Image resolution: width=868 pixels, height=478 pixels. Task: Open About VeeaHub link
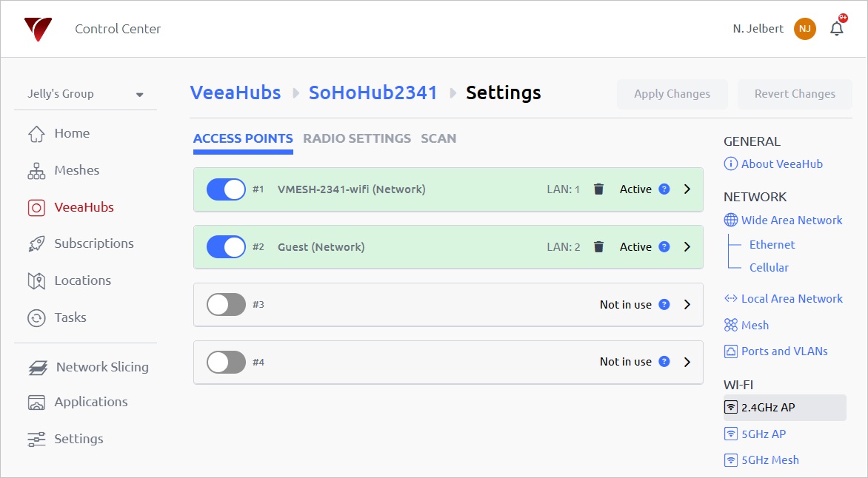pyautogui.click(x=782, y=164)
